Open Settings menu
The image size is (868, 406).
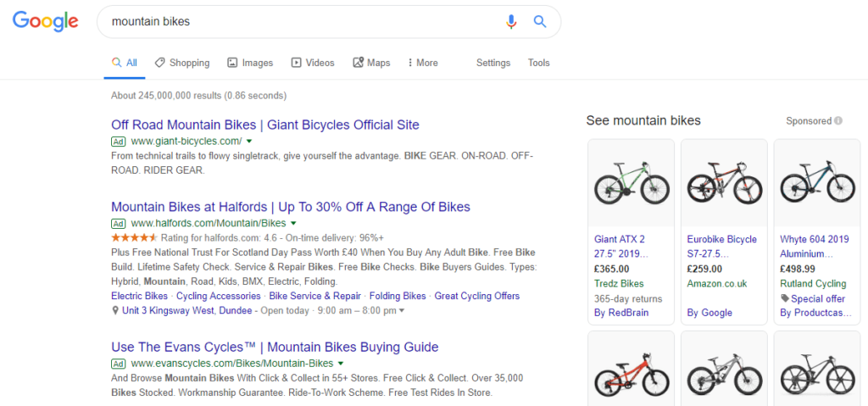tap(493, 63)
